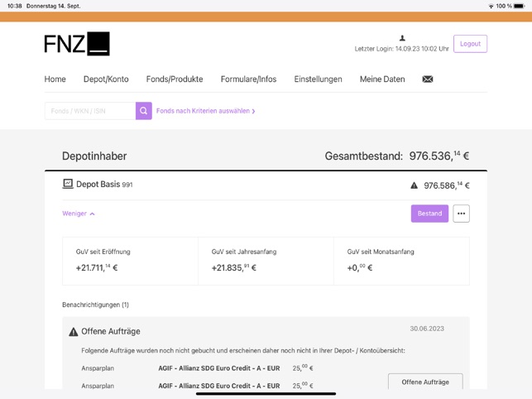Click the purple search magnifier button
Viewport: 532px width, 399px height.
click(144, 111)
